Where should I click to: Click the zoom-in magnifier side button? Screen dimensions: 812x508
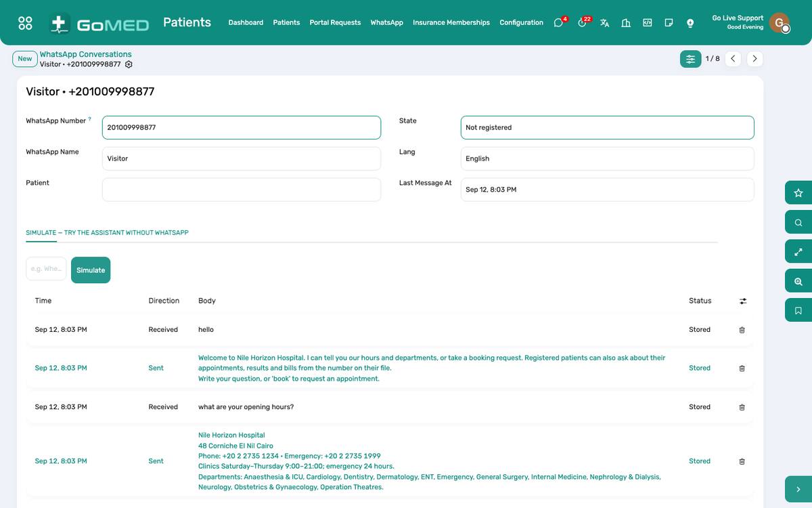click(x=798, y=281)
